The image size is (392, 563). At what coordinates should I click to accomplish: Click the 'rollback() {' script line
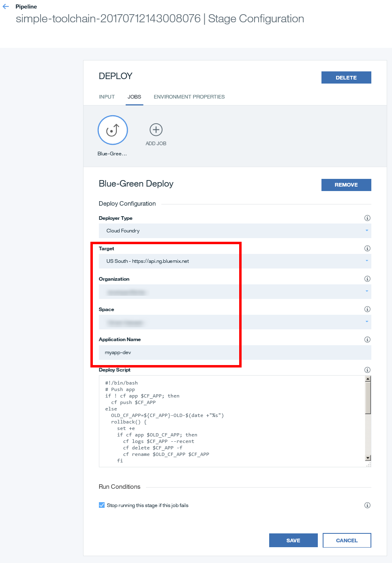tap(129, 422)
